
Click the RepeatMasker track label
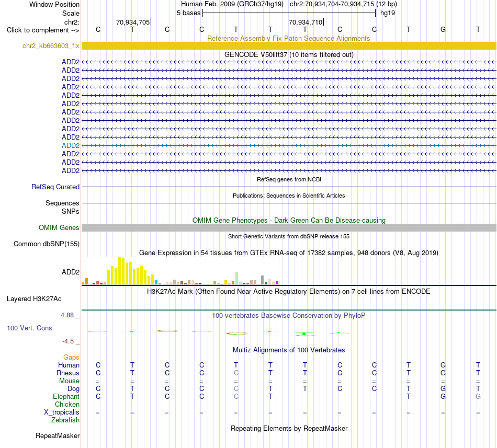pyautogui.click(x=58, y=435)
